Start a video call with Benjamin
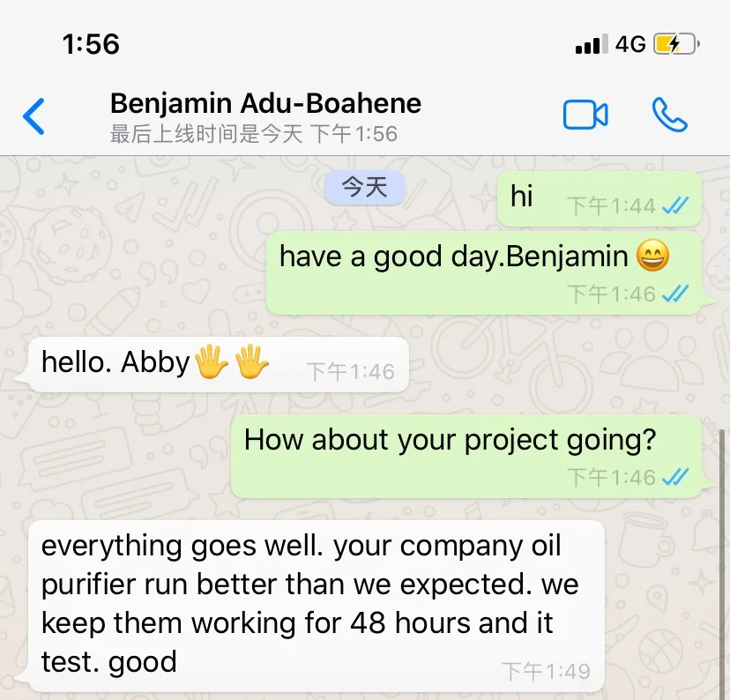The width and height of the screenshot is (730, 700). [585, 115]
